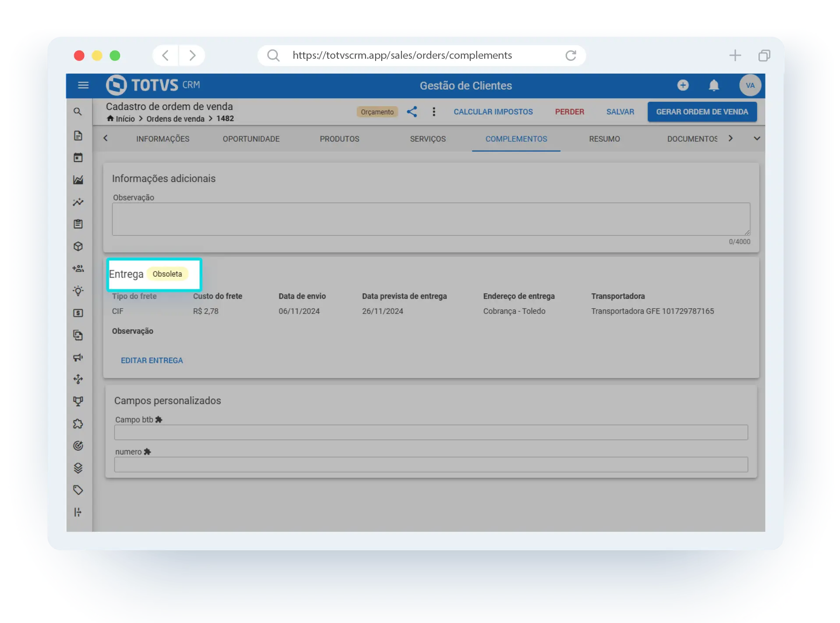Open the browser tabs overview icon
Screen dimensions: 840x623
pyautogui.click(x=764, y=55)
